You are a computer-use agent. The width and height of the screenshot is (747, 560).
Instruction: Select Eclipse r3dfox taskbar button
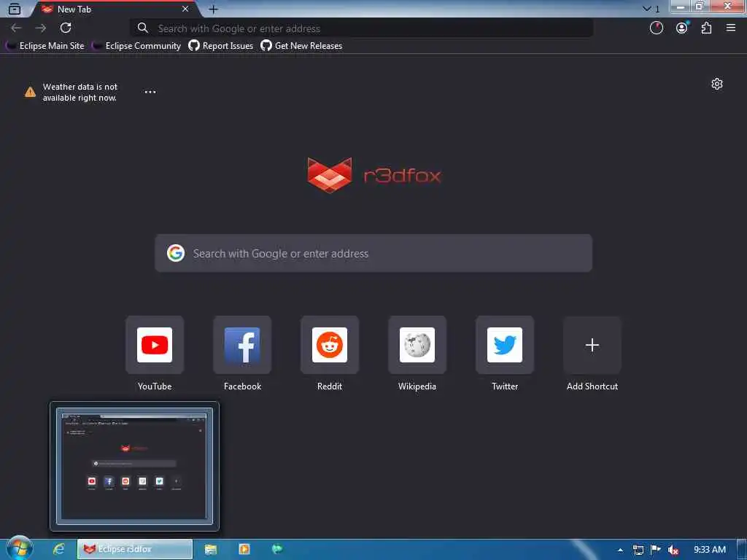pos(135,549)
